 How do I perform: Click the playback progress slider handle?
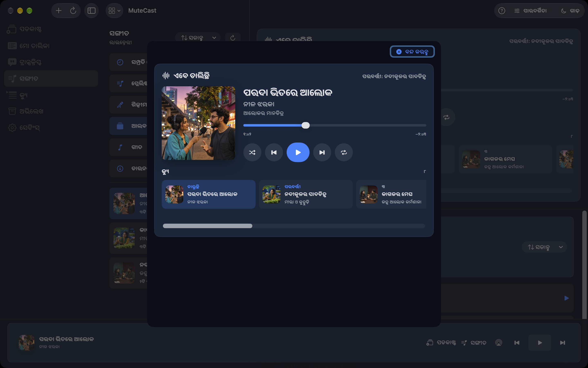tap(305, 125)
